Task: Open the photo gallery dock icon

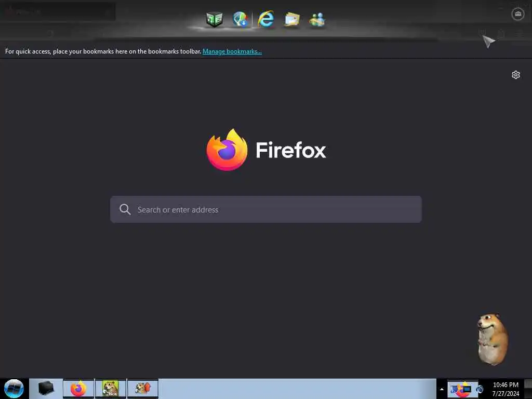Action: point(292,19)
